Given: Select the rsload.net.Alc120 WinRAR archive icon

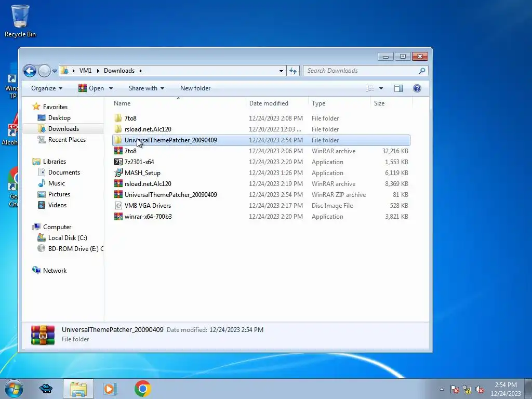Looking at the screenshot, I should coord(118,183).
